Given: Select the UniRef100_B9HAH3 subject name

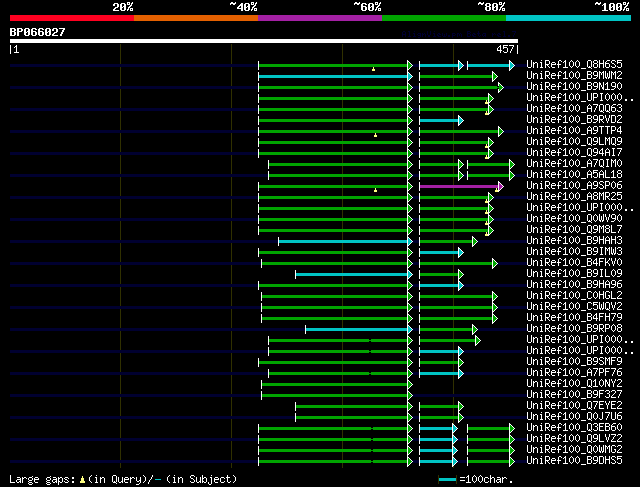Looking at the screenshot, I should pyautogui.click(x=574, y=241).
